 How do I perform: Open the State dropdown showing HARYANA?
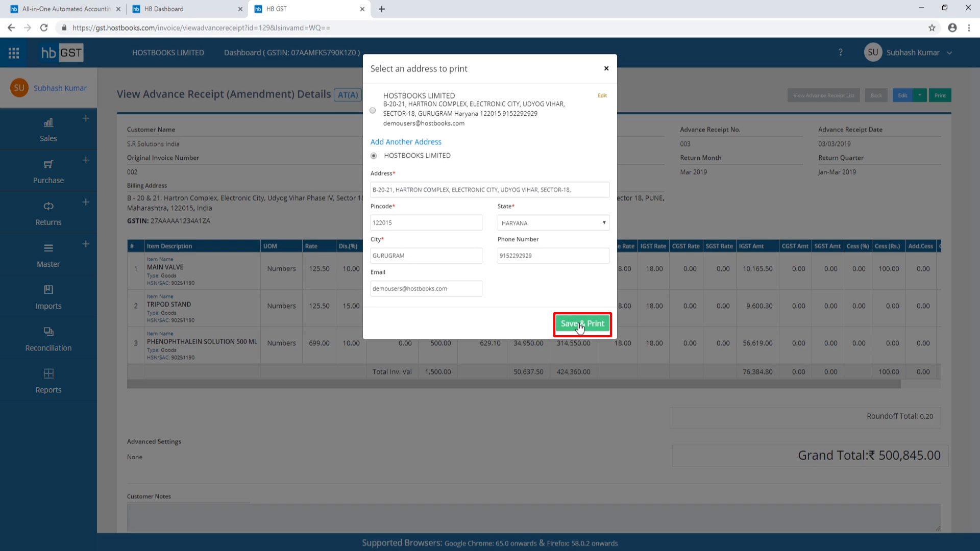(553, 223)
